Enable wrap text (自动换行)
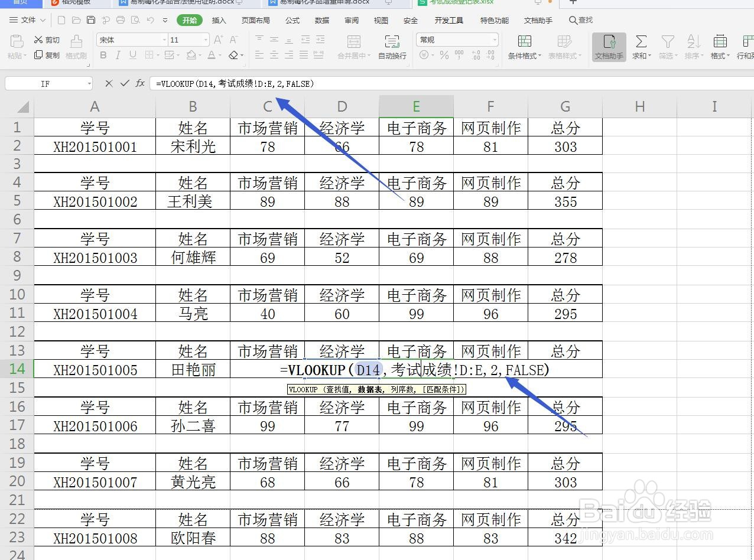754x560 pixels. click(x=391, y=47)
